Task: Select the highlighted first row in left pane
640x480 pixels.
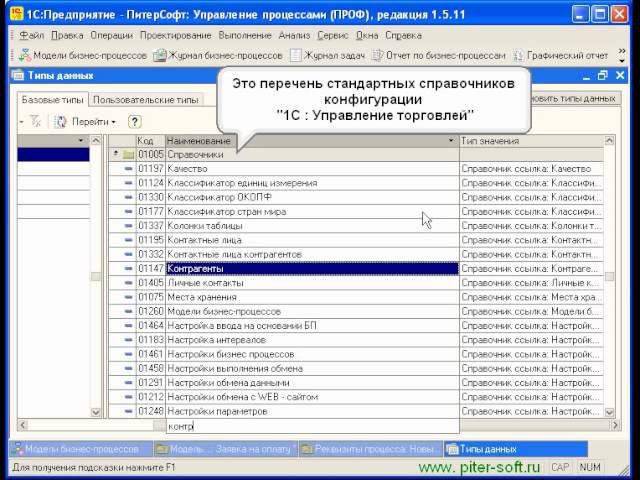Action: [53, 155]
